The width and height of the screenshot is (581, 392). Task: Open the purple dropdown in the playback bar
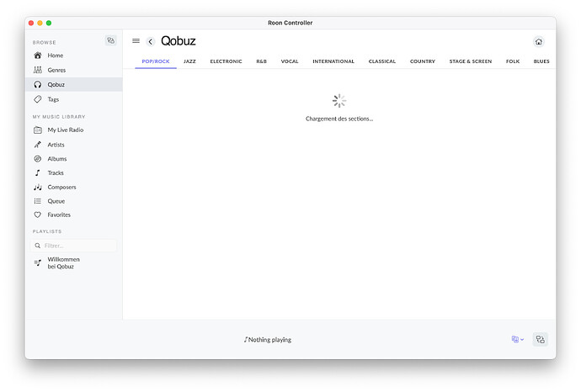[x=518, y=340]
